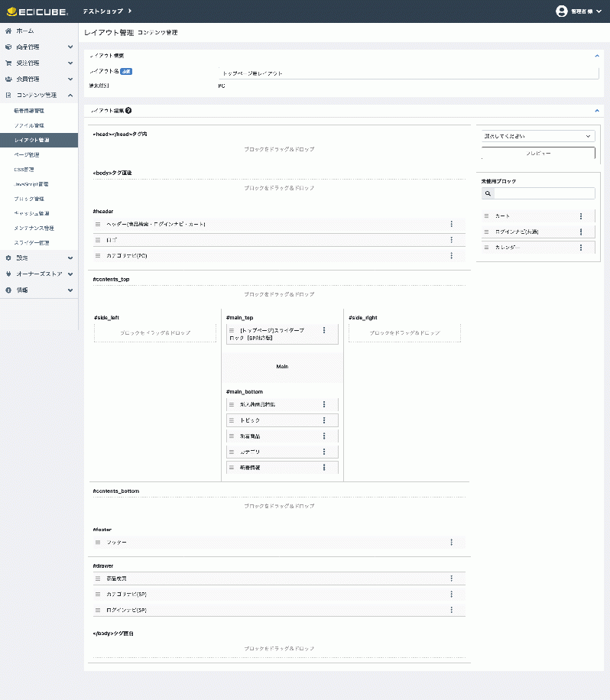The width and height of the screenshot is (610, 700).
Task: Open options for the 商品検索 block in drawer
Action: (x=452, y=578)
